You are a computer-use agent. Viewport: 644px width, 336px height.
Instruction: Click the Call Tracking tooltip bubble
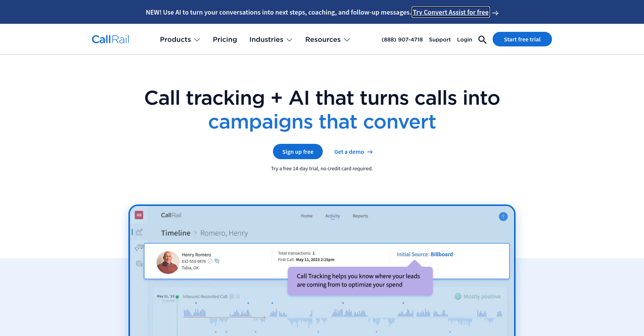coord(360,281)
